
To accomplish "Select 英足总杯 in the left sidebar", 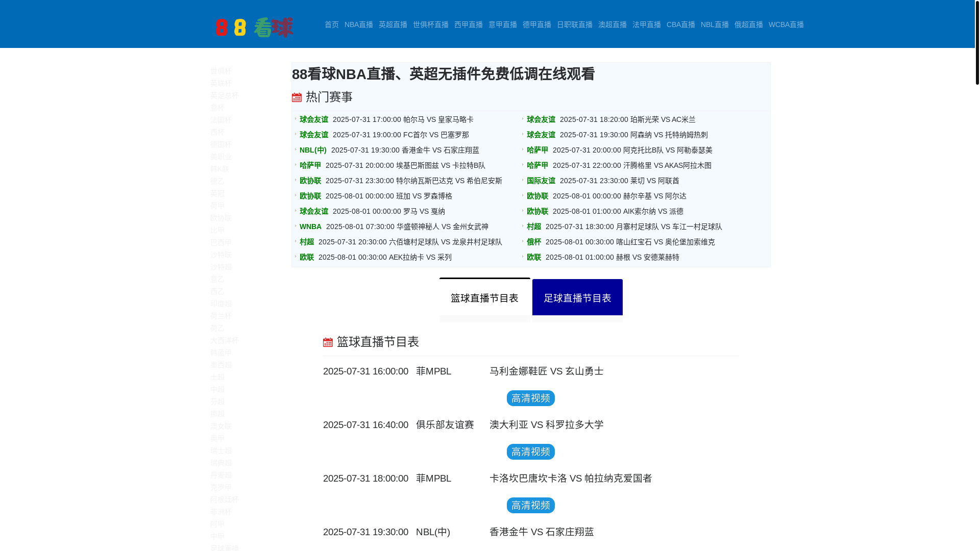I will tap(225, 95).
